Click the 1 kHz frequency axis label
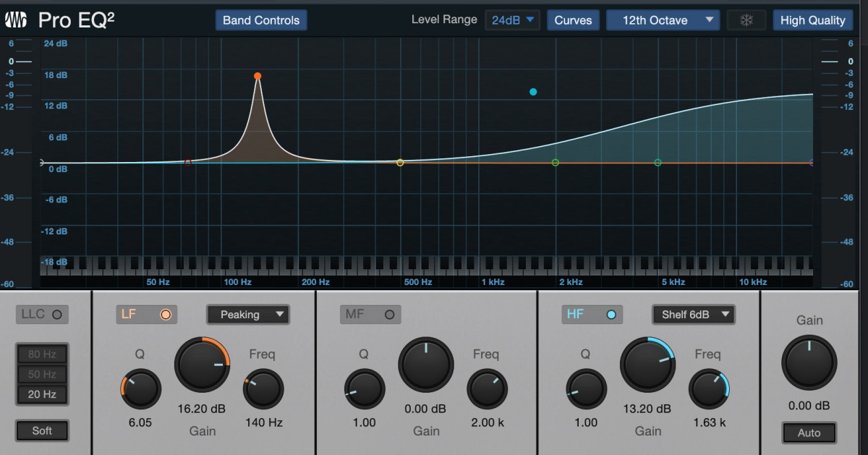This screenshot has height=455, width=868. point(493,282)
